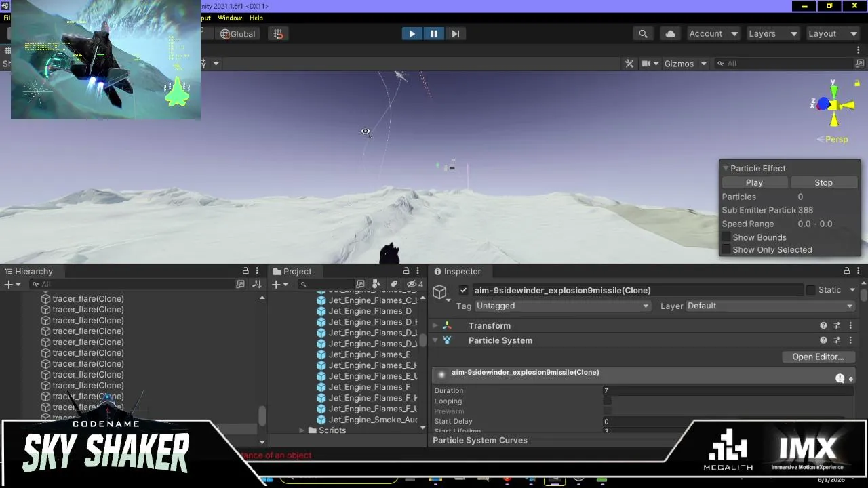Expand the Scripts folder in Project
The width and height of the screenshot is (868, 488).
(x=302, y=430)
